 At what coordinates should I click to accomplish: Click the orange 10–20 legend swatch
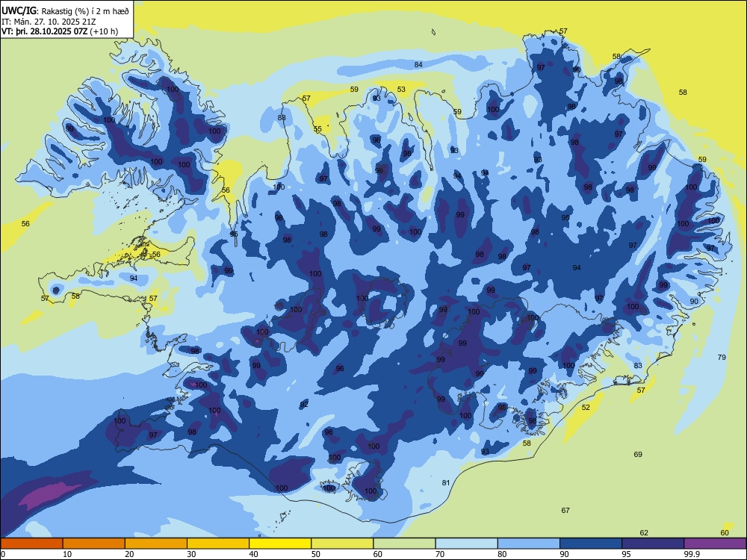pyautogui.click(x=94, y=544)
